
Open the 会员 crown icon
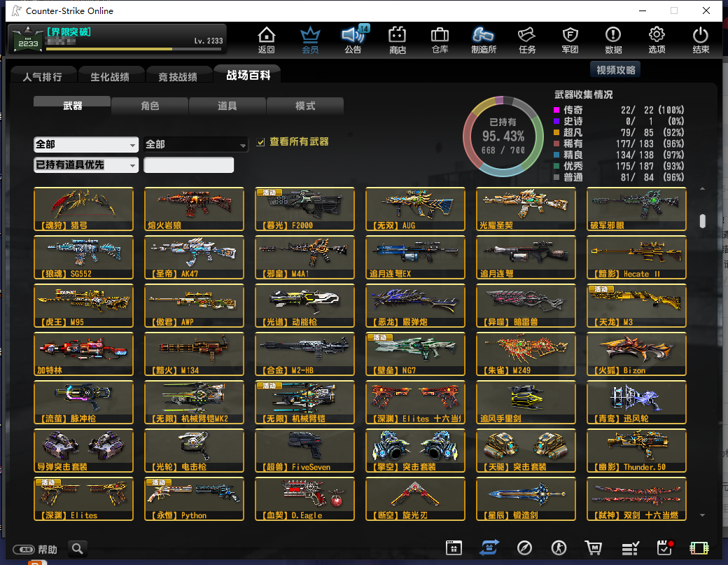(x=310, y=40)
